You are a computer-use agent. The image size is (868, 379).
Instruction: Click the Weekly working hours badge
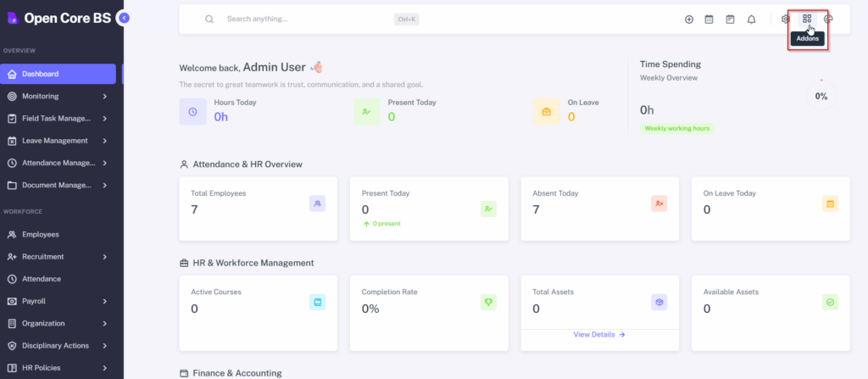677,129
